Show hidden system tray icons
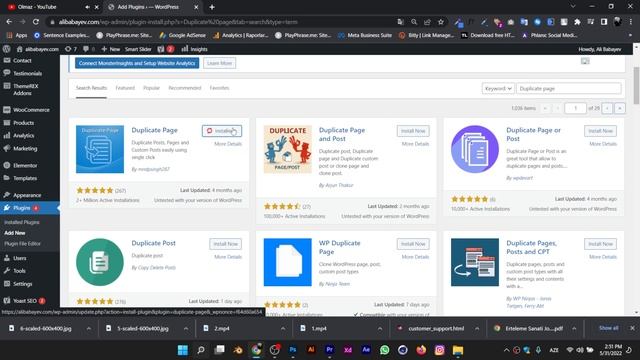 click(507, 350)
